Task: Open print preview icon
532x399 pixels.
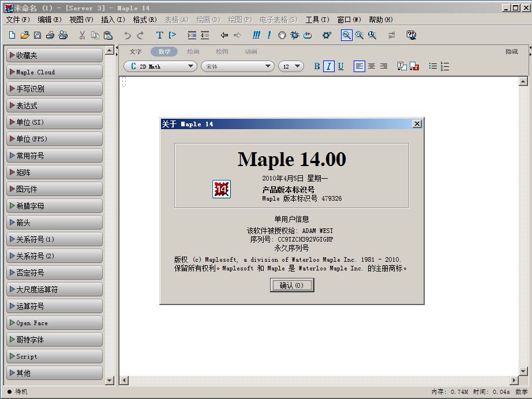Action: point(63,35)
